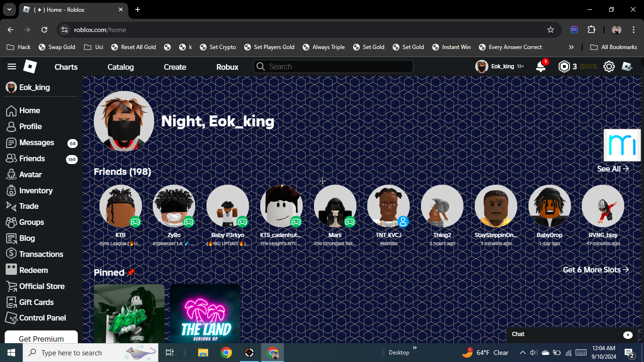Click the Groups icon in the sidebar
This screenshot has height=362, width=644.
[x=11, y=222]
